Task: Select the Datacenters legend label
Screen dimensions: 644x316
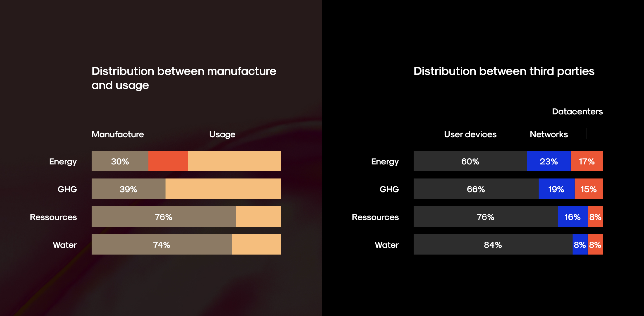Action: tap(577, 111)
